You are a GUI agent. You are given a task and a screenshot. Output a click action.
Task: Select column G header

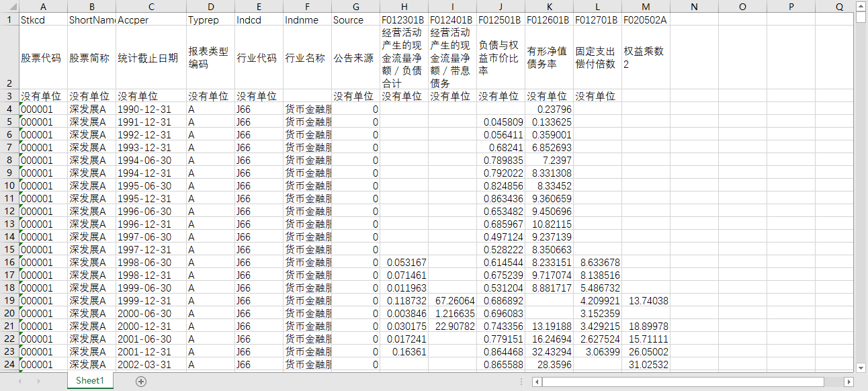(355, 6)
